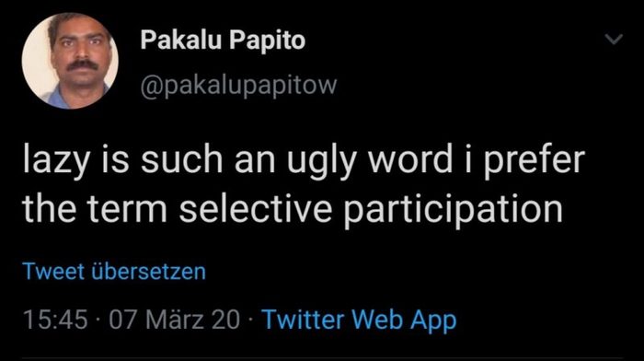
Task: Open the tweet options chevron menu
Action: 614,39
